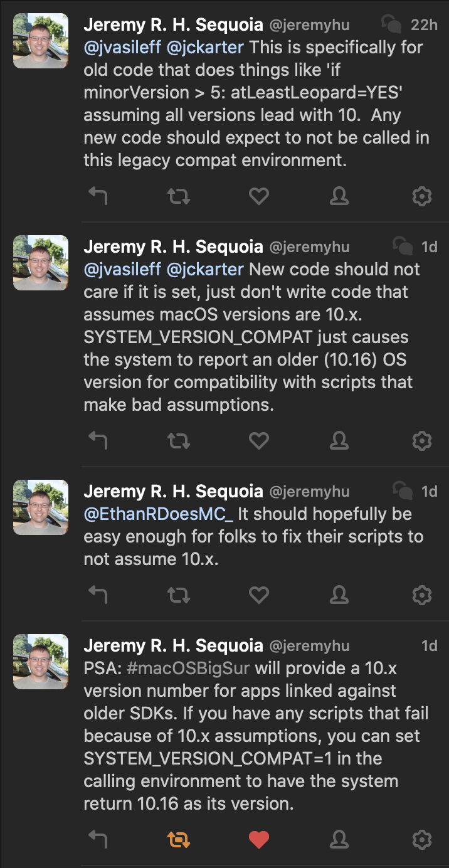Open the @EthanRDoesMC_ mention link

coord(159,514)
